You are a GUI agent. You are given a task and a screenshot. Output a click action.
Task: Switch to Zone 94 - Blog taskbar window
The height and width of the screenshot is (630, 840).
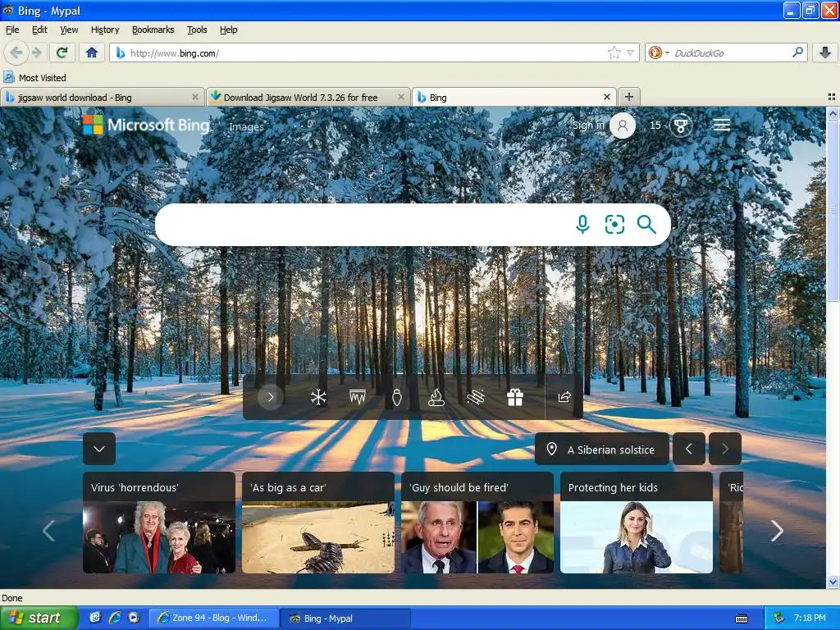[213, 618]
